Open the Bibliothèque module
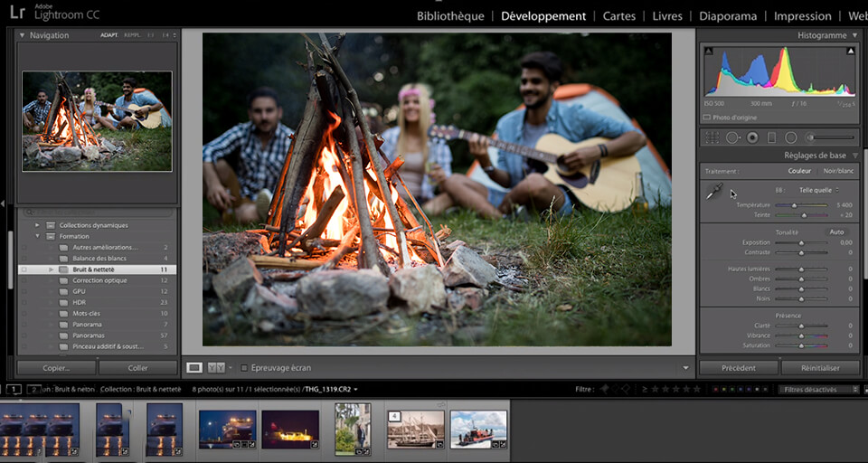 coord(450,16)
